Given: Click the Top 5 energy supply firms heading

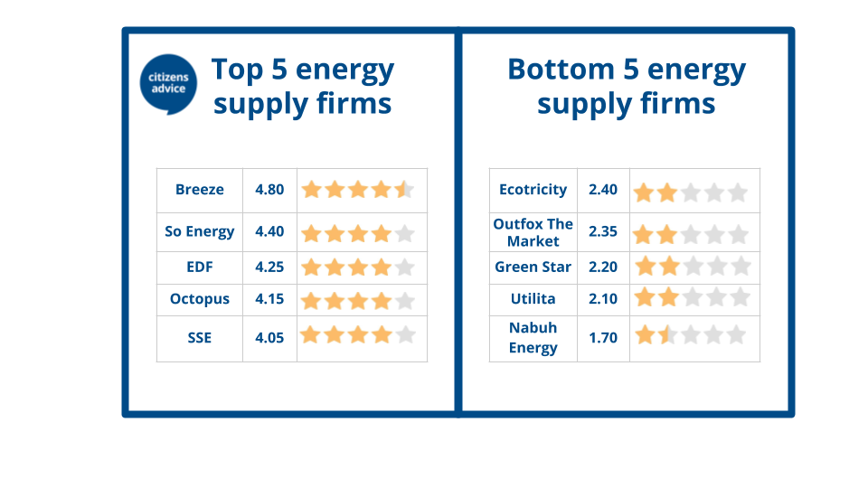Looking at the screenshot, I should click(303, 87).
